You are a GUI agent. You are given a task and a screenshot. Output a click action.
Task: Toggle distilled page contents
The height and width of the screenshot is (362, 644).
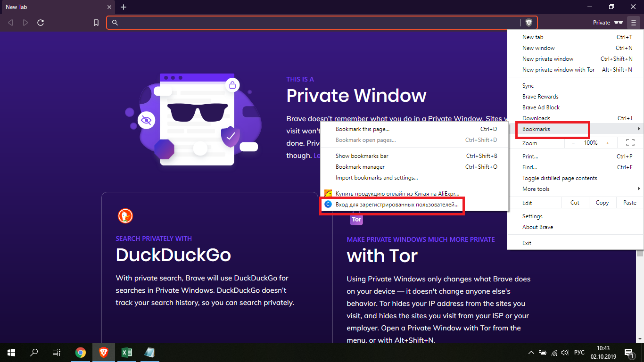(x=575, y=178)
